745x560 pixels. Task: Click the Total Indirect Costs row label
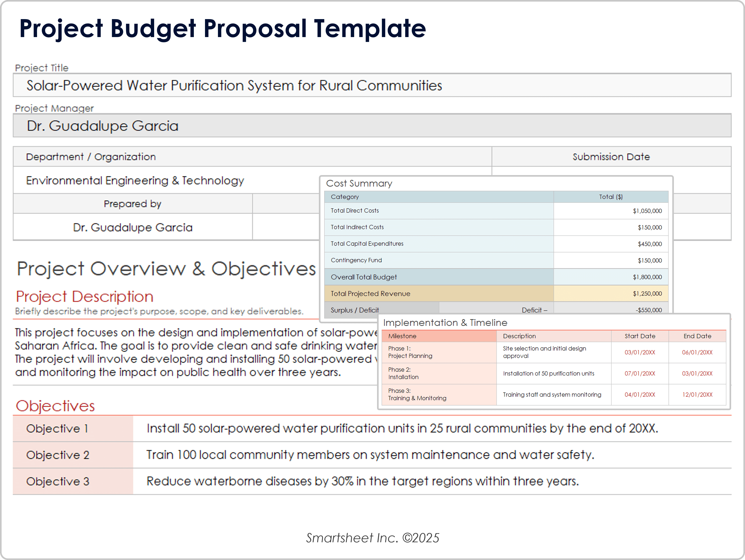[357, 227]
